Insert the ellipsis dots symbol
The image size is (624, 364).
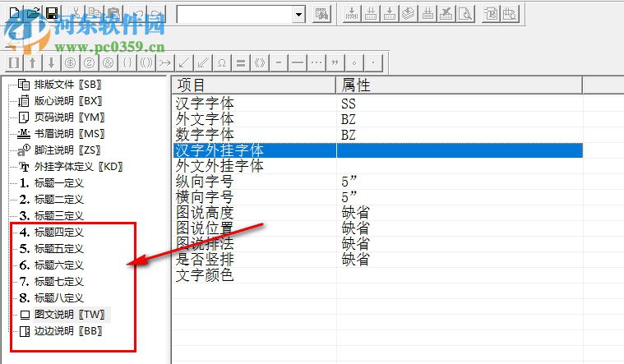[x=317, y=62]
